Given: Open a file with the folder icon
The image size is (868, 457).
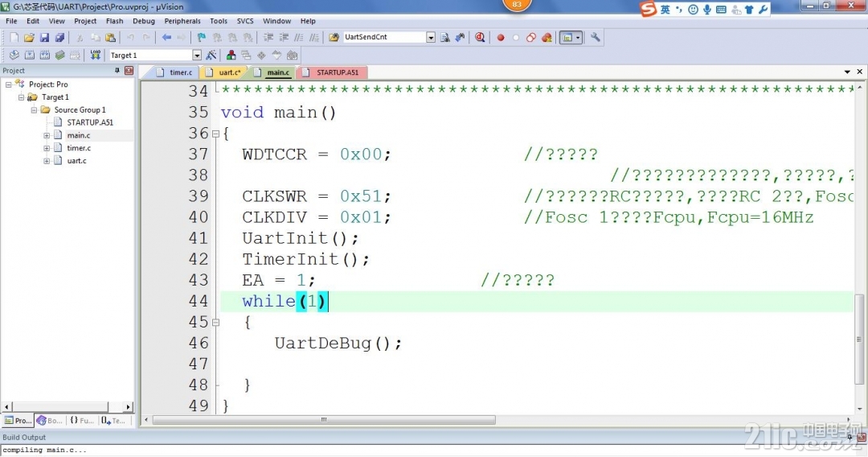Looking at the screenshot, I should [30, 38].
